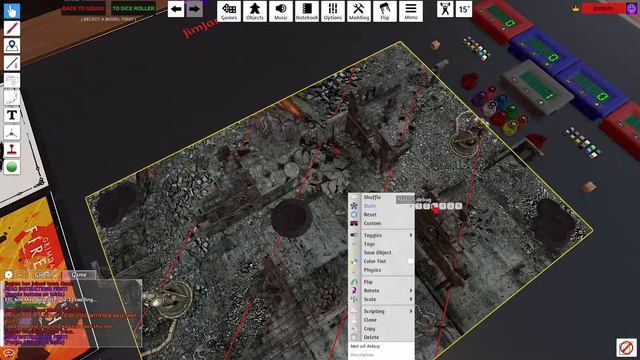Open the Music player

281,11
